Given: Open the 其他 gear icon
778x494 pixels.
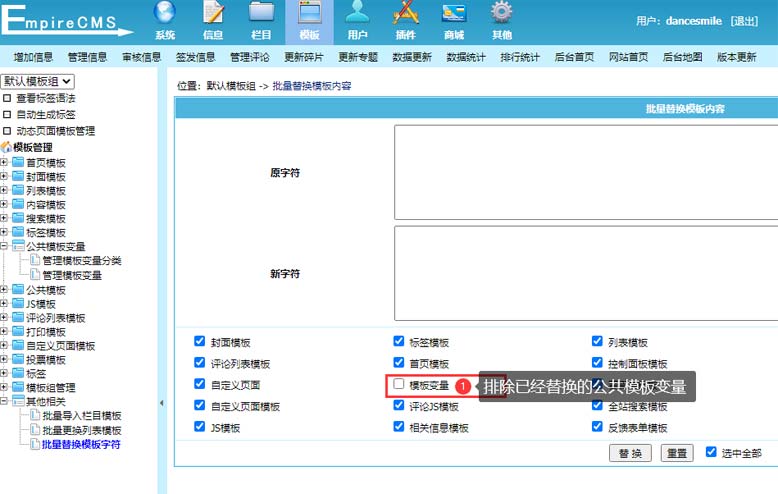Looking at the screenshot, I should pyautogui.click(x=502, y=12).
